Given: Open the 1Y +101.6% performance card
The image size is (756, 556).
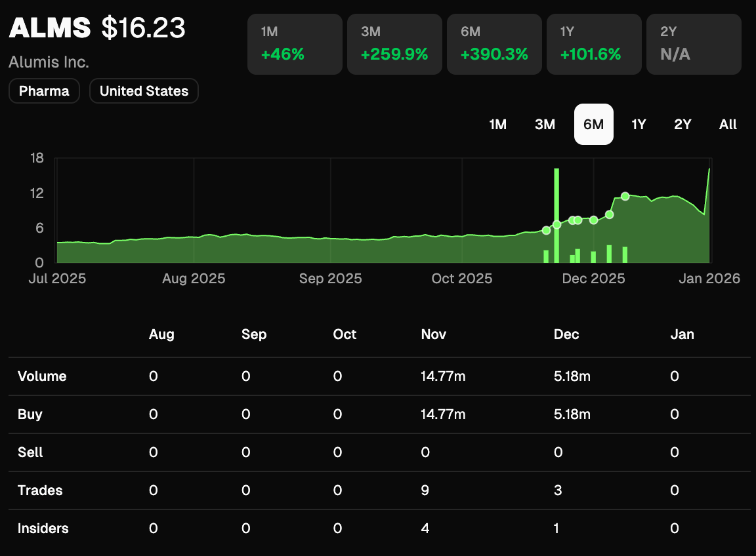Looking at the screenshot, I should pos(594,44).
